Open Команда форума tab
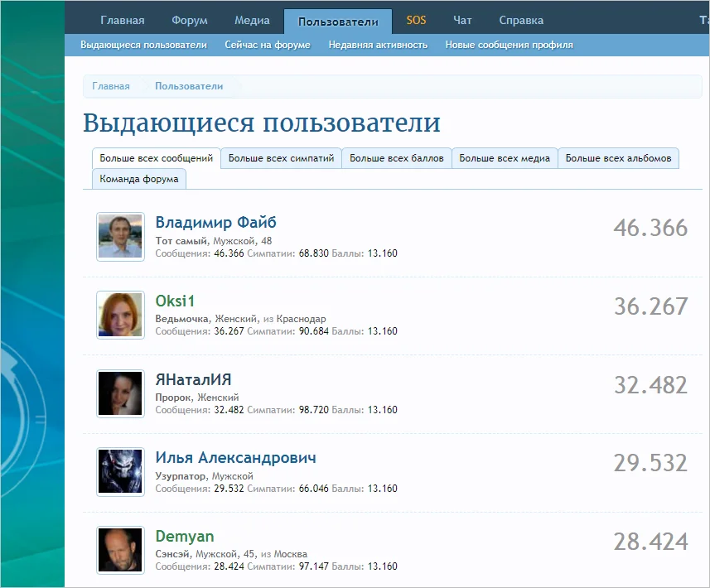This screenshot has width=710, height=588. click(x=139, y=179)
